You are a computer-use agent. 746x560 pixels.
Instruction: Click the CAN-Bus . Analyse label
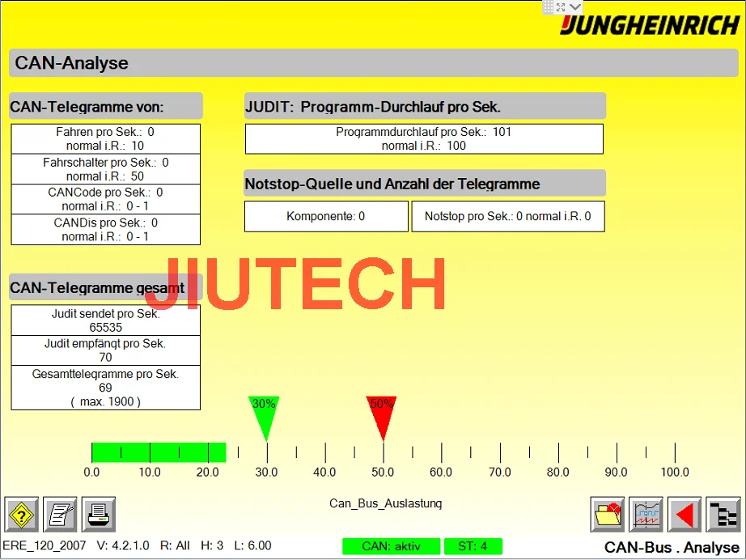[672, 548]
